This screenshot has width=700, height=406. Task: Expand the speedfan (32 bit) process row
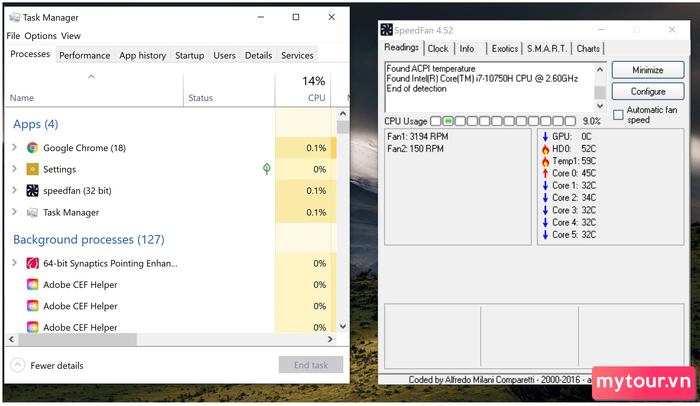click(14, 190)
